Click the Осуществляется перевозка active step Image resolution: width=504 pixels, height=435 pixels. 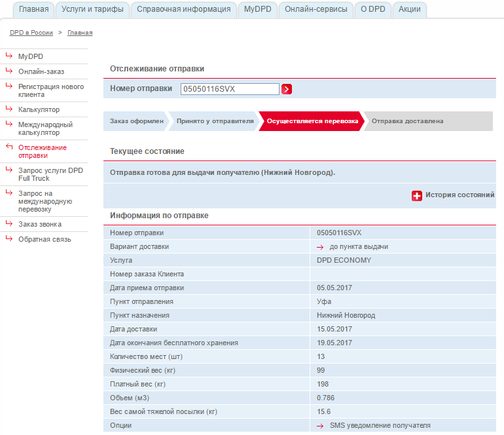pyautogui.click(x=312, y=121)
